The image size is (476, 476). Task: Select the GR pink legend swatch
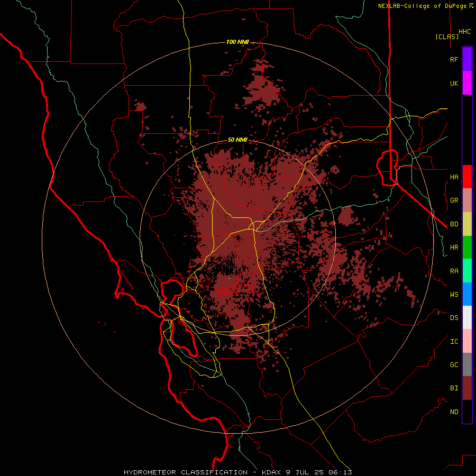(x=467, y=200)
